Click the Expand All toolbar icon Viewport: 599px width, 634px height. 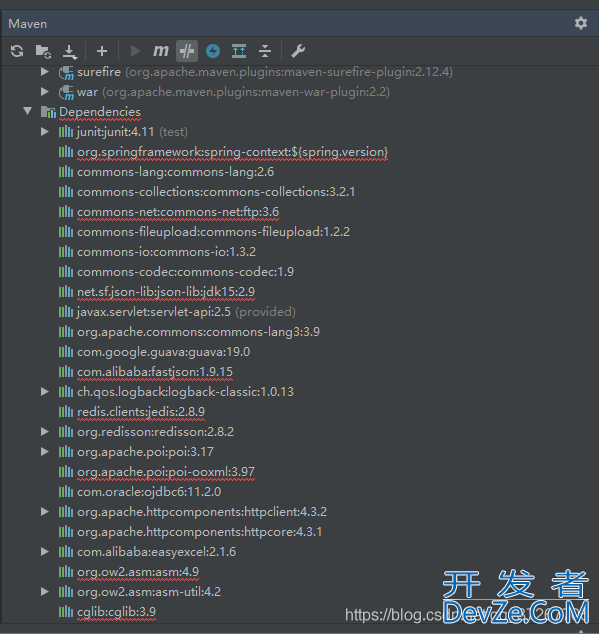(239, 51)
